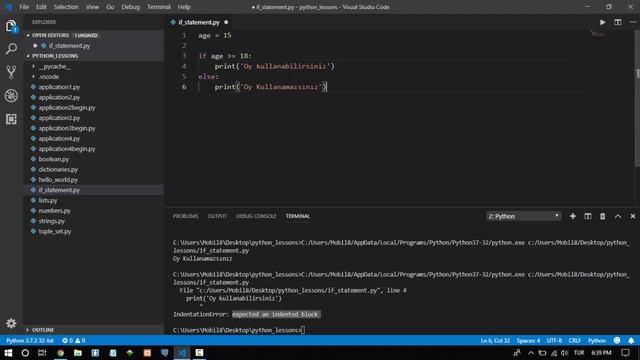
Task: Split the terminal panel
Action: (588, 216)
